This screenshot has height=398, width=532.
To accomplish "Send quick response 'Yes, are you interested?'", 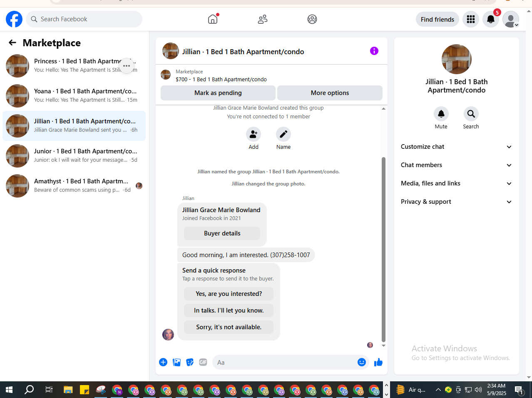I will [229, 294].
